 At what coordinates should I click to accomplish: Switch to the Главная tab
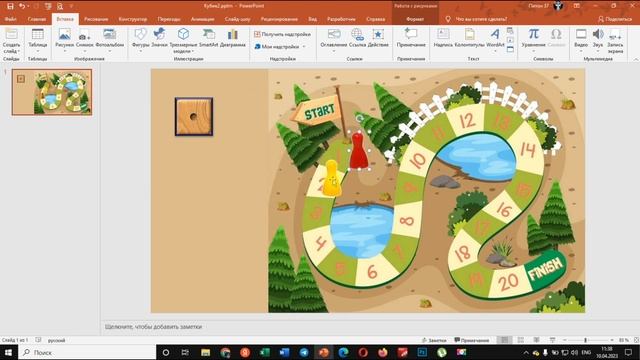pyautogui.click(x=37, y=19)
